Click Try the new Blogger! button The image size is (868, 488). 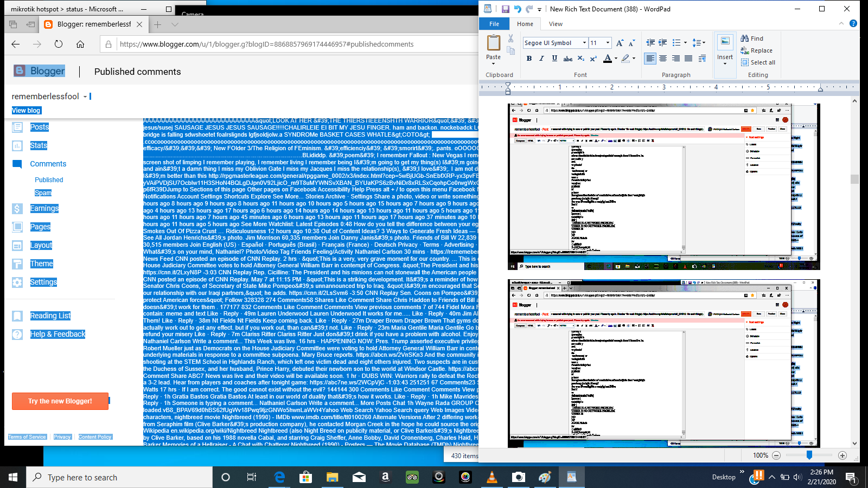pyautogui.click(x=60, y=401)
